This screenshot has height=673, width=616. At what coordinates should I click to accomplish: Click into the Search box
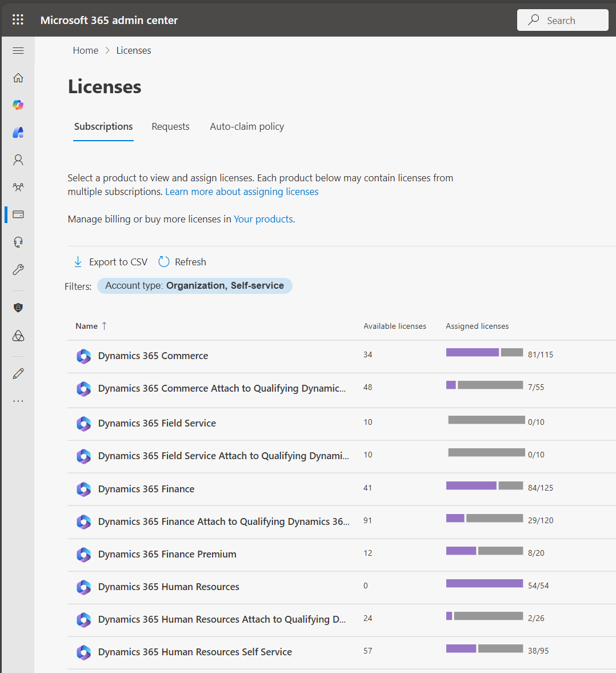click(563, 20)
